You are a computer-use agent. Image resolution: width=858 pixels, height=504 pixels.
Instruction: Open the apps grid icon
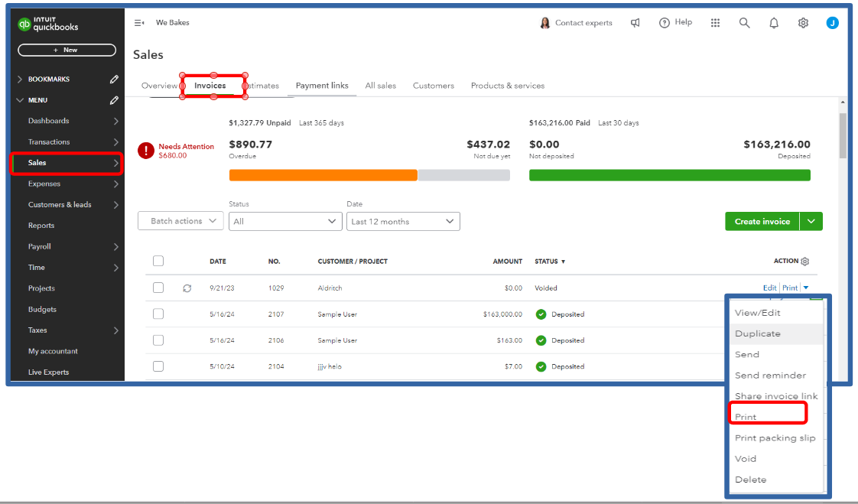[x=715, y=23]
